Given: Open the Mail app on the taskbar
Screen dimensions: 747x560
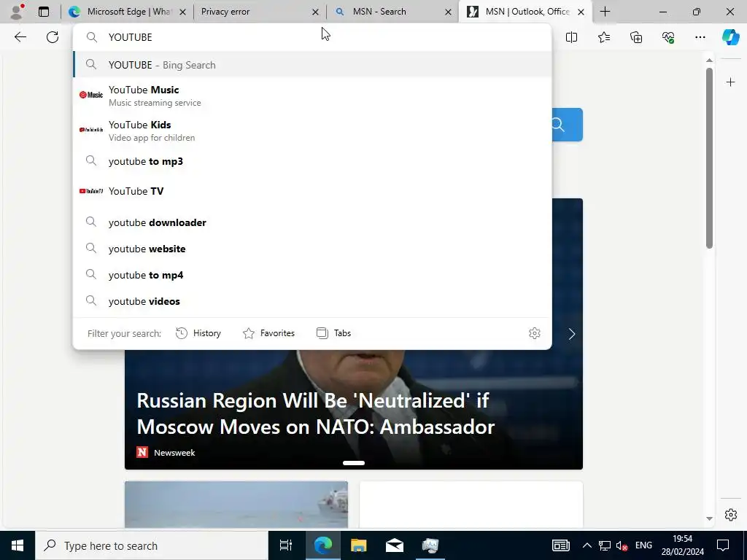Looking at the screenshot, I should (x=395, y=545).
